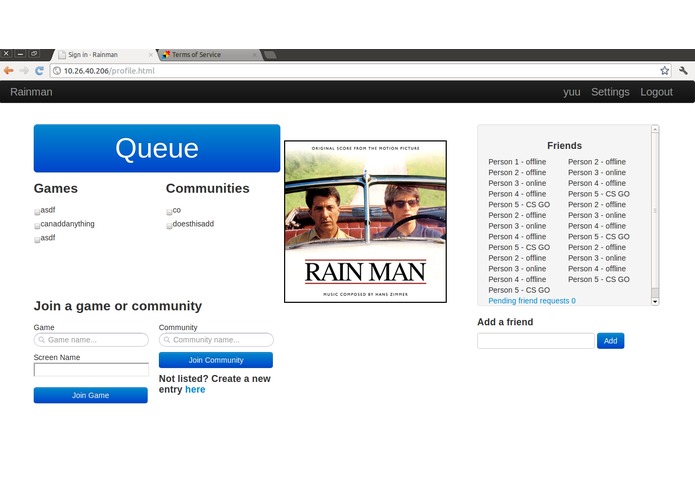The width and height of the screenshot is (695, 494).
Task: Check the first asdf game checkbox
Action: pos(37,212)
